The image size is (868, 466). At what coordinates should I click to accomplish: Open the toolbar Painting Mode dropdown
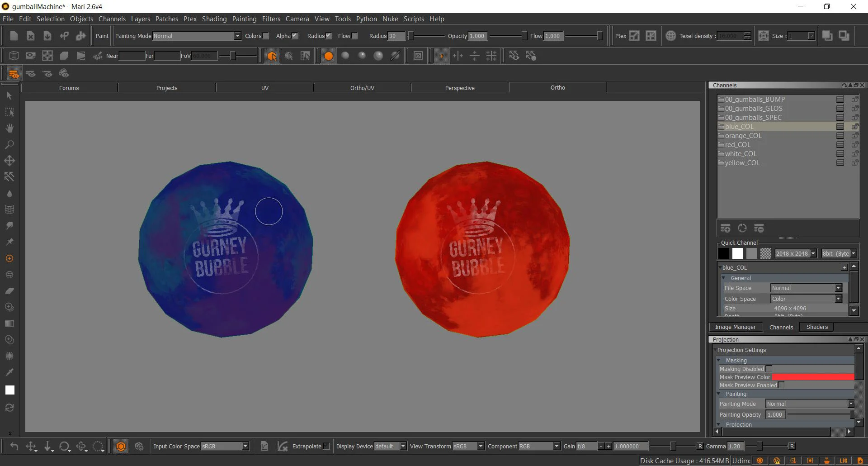coord(197,36)
